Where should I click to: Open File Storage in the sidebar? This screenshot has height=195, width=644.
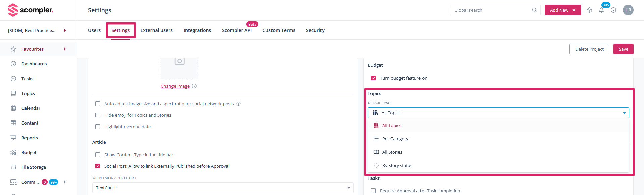coord(34,167)
